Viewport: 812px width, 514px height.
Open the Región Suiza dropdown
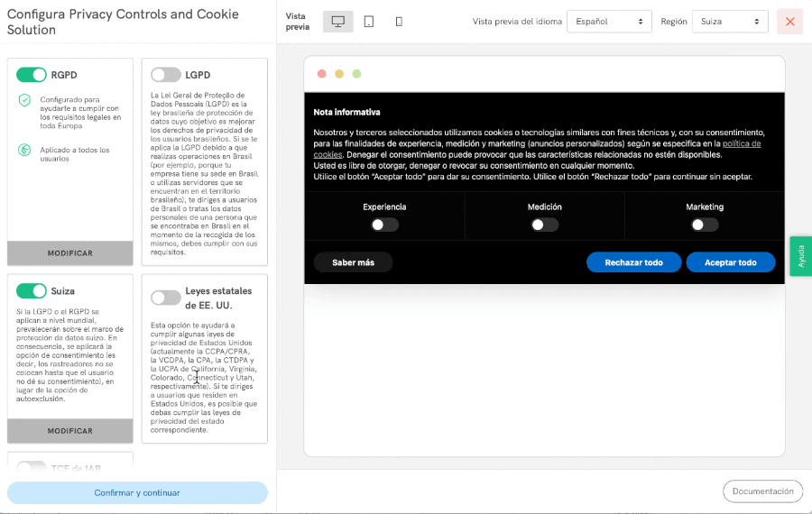(x=729, y=22)
